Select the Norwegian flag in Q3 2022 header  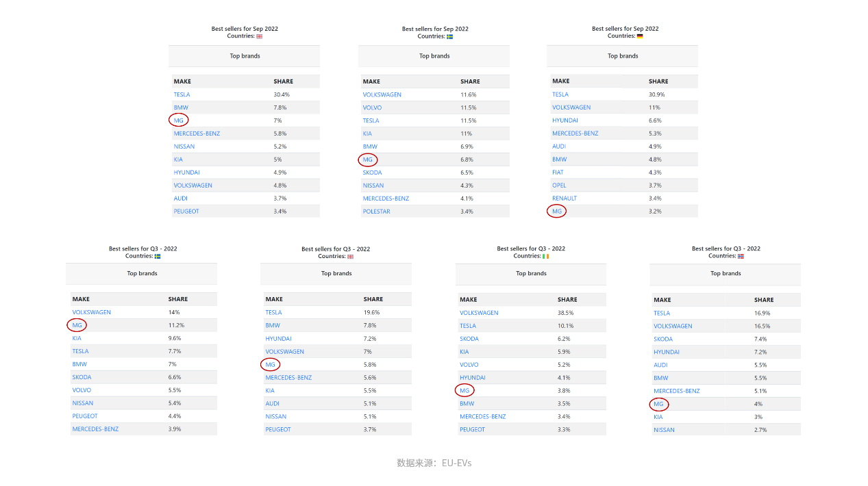pyautogui.click(x=741, y=257)
